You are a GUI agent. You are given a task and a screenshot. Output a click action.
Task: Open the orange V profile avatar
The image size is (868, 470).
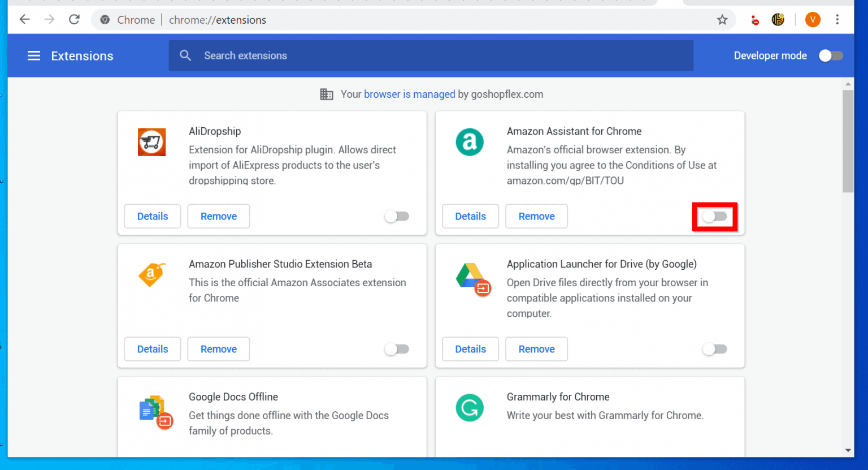[813, 20]
